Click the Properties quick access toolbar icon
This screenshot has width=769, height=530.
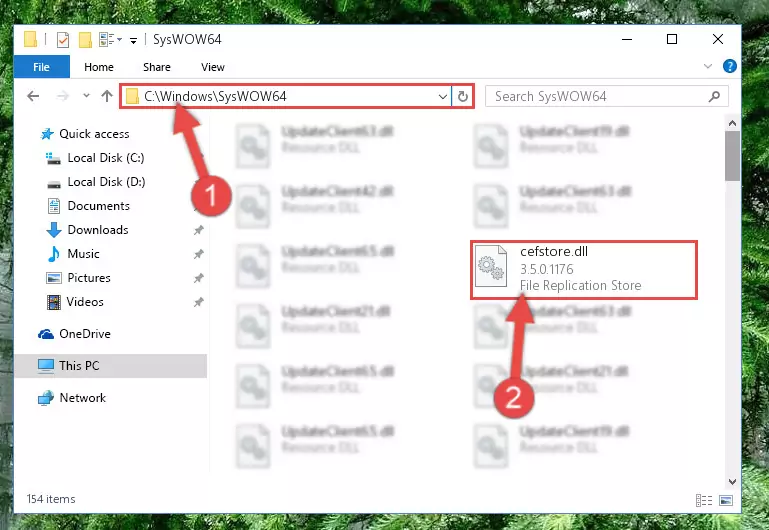pyautogui.click(x=63, y=39)
